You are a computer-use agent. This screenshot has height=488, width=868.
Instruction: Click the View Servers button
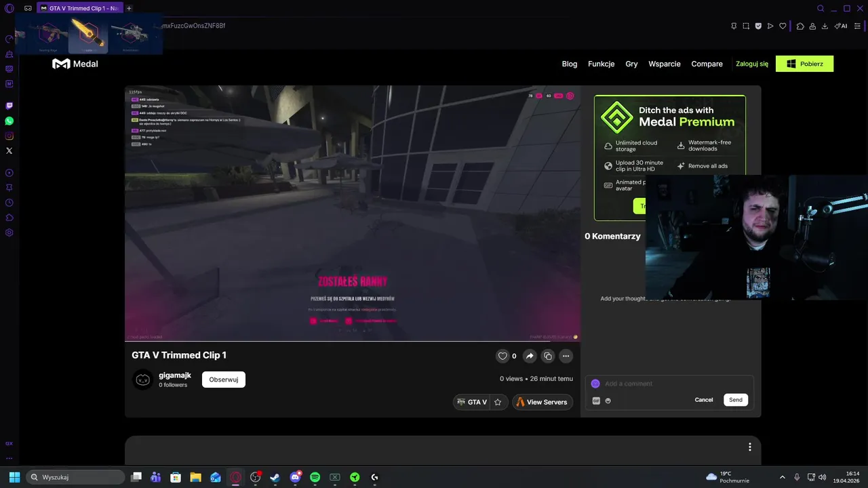542,402
